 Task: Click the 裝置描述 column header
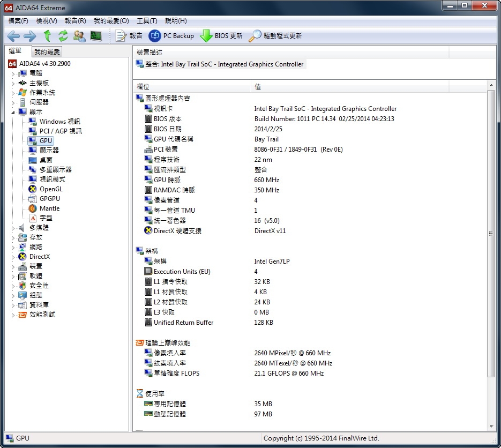pyautogui.click(x=291, y=52)
